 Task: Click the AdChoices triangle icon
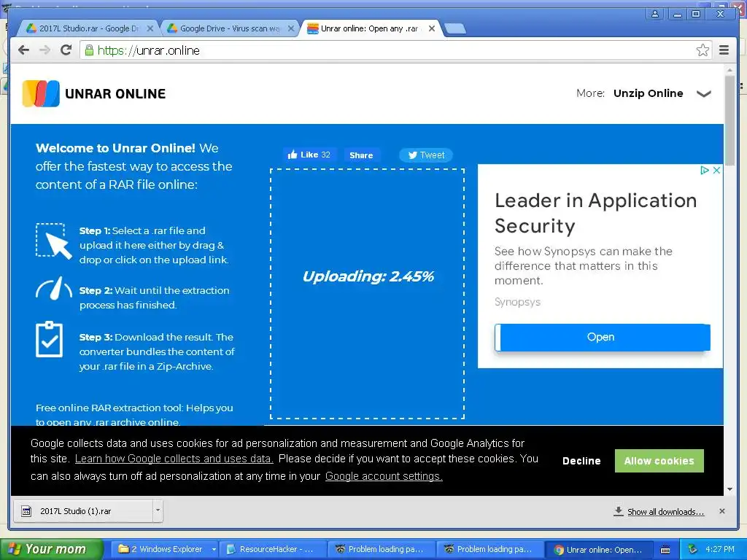click(x=705, y=170)
